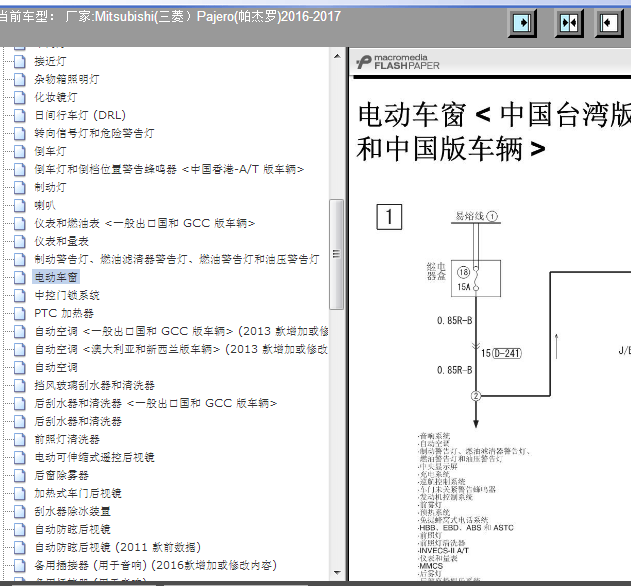
Task: Open 刮水器除冰装置 entry
Action: [x=72, y=512]
